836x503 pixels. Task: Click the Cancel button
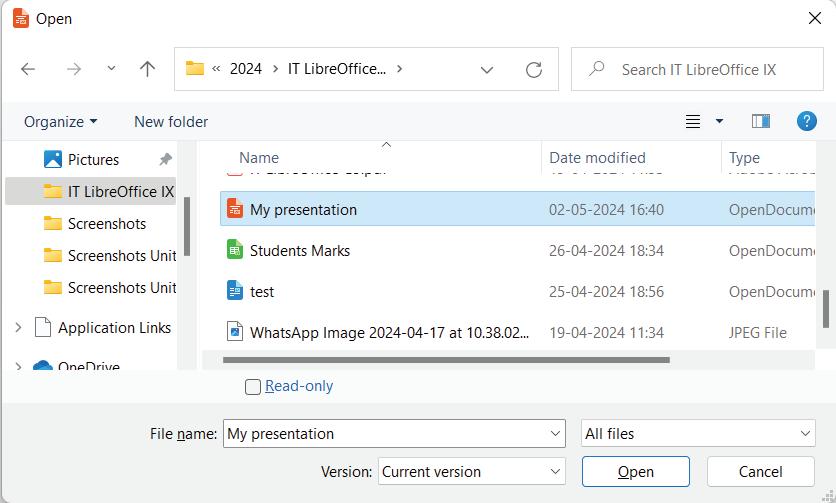coord(760,472)
